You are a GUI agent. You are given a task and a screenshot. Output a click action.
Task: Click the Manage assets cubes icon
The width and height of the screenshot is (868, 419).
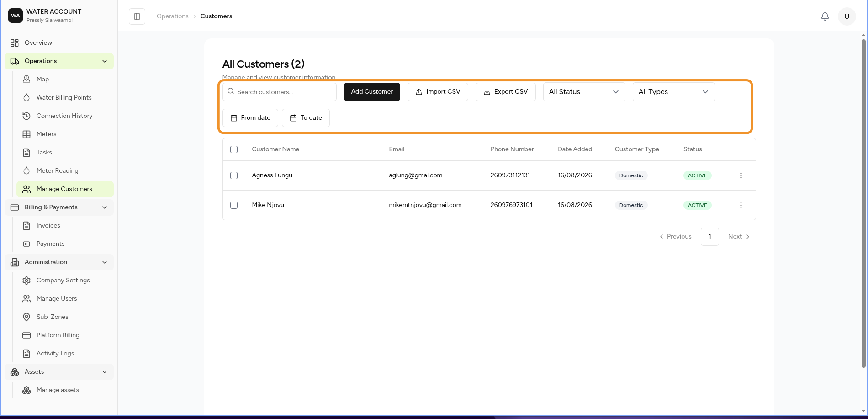pos(26,390)
